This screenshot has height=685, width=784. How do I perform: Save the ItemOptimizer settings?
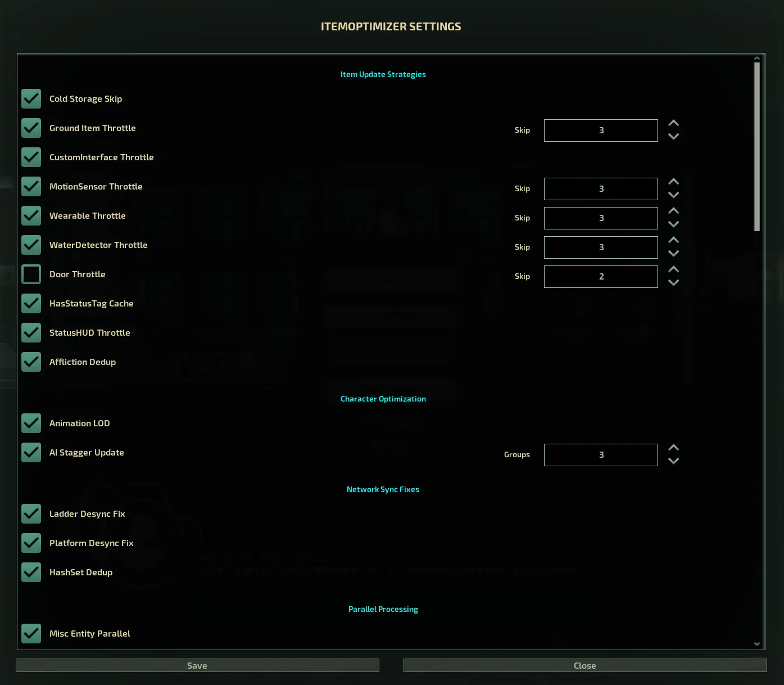coord(197,666)
